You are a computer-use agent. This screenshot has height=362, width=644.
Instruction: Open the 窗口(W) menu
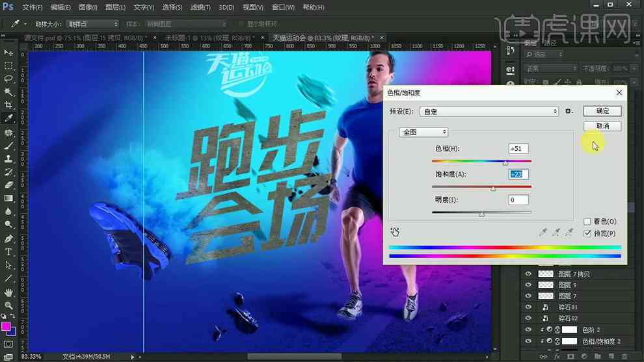coord(284,7)
